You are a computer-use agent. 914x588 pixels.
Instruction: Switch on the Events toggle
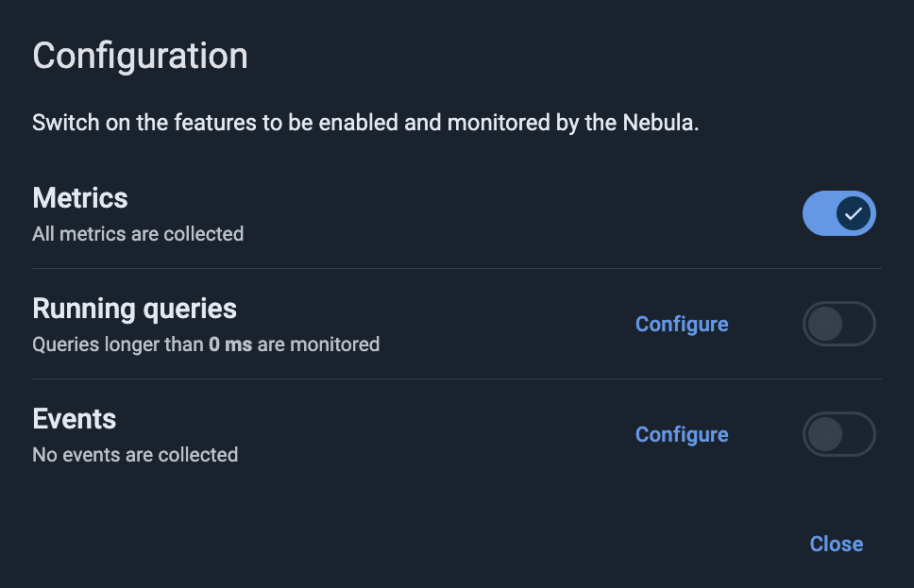[838, 434]
